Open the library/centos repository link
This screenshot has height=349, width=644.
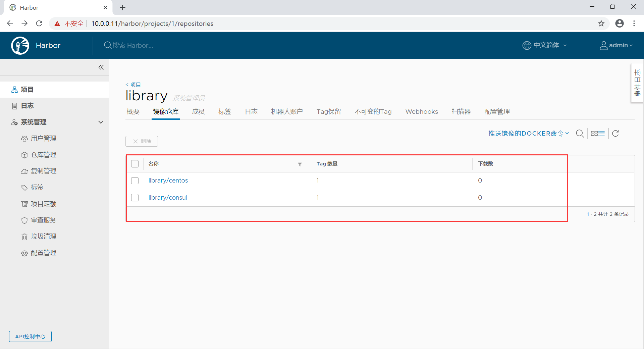(x=168, y=181)
